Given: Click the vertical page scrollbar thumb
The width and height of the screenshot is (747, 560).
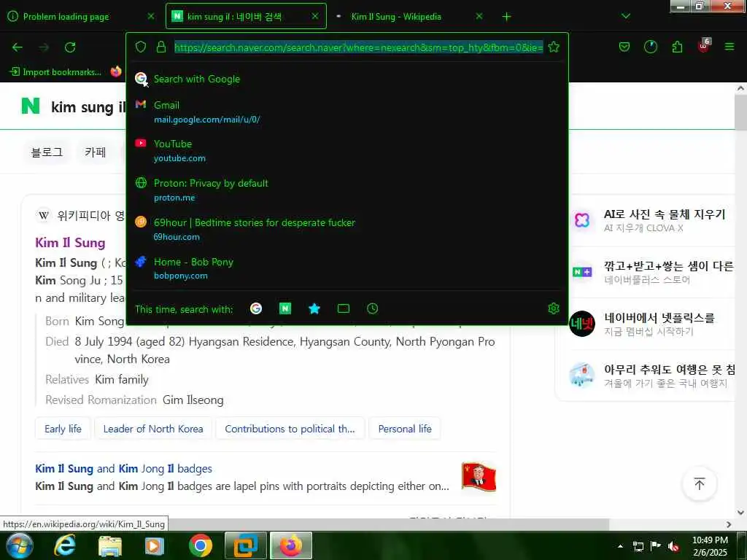Looking at the screenshot, I should [x=741, y=112].
